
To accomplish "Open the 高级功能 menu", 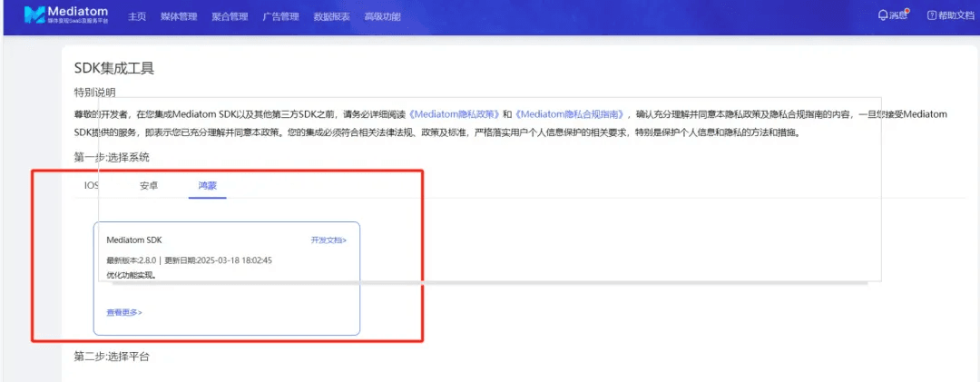I will (x=381, y=16).
